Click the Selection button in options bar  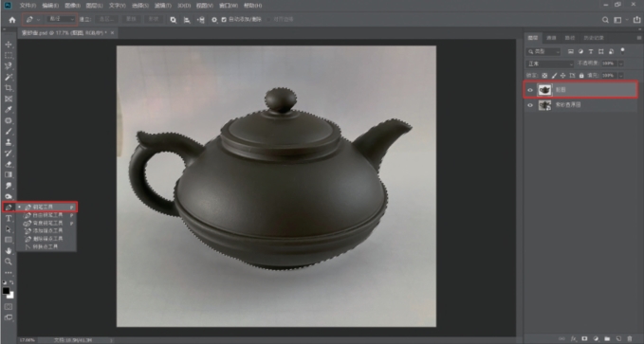click(x=107, y=19)
